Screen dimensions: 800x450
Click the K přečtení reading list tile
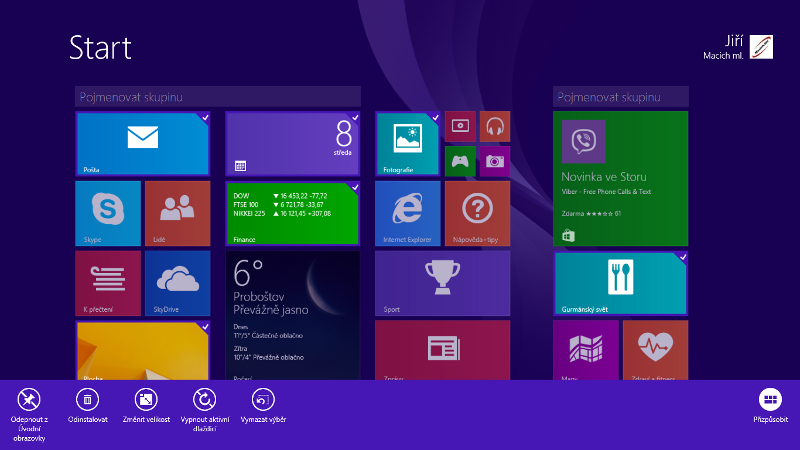108,282
